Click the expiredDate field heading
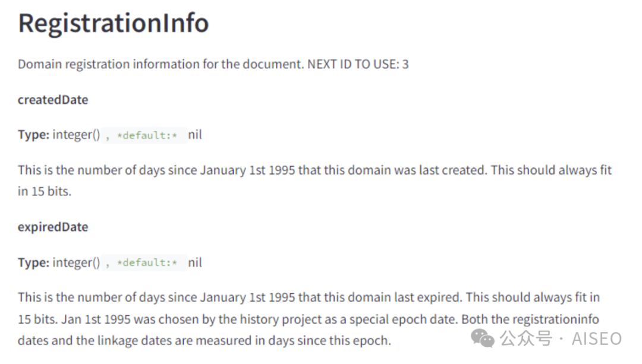The width and height of the screenshot is (642, 364). click(53, 227)
